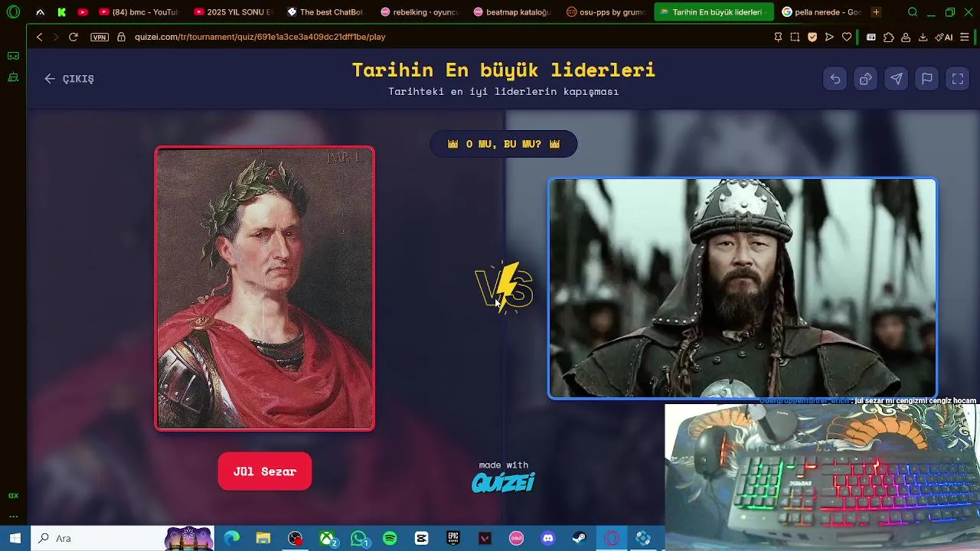Open OBS Studio from the taskbar

[295, 538]
